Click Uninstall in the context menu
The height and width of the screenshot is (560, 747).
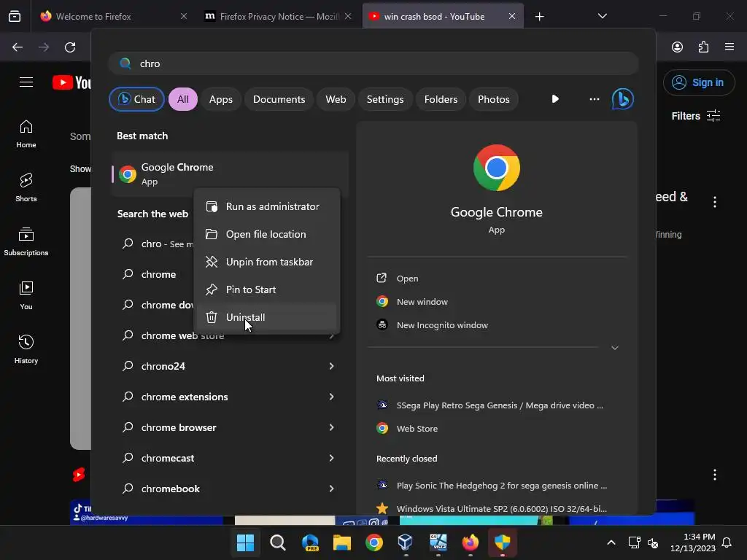pyautogui.click(x=267, y=317)
